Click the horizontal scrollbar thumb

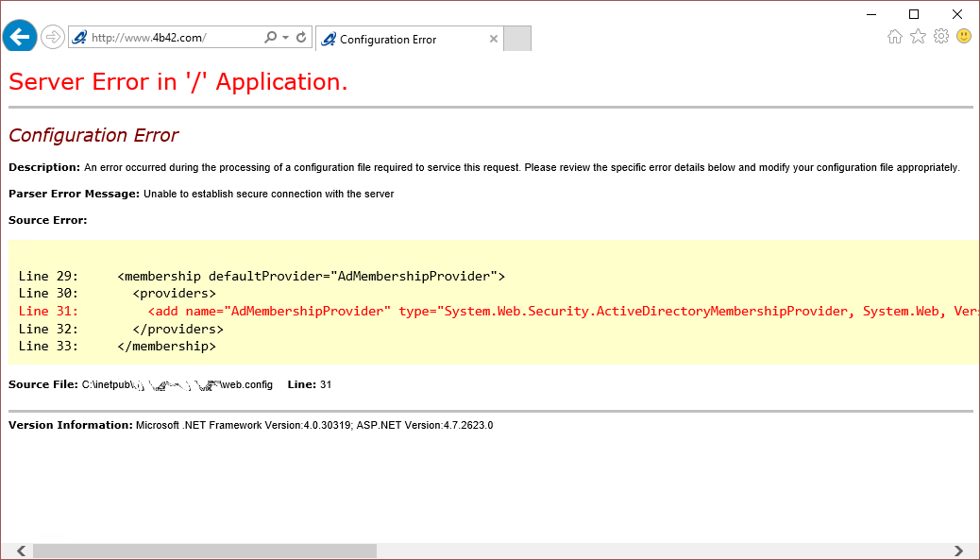[x=205, y=551]
